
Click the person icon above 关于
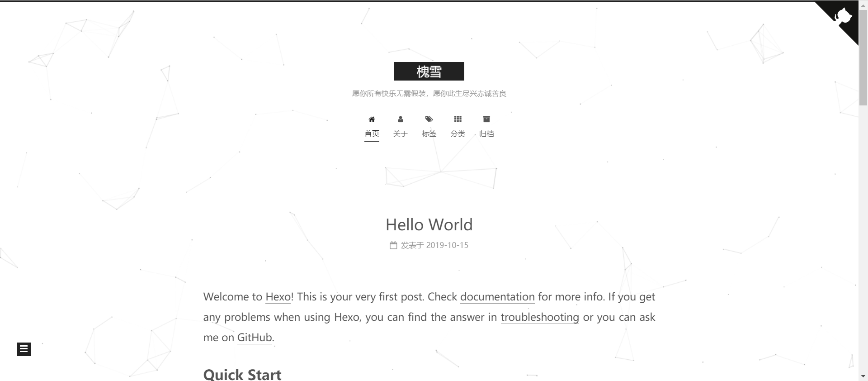point(400,119)
